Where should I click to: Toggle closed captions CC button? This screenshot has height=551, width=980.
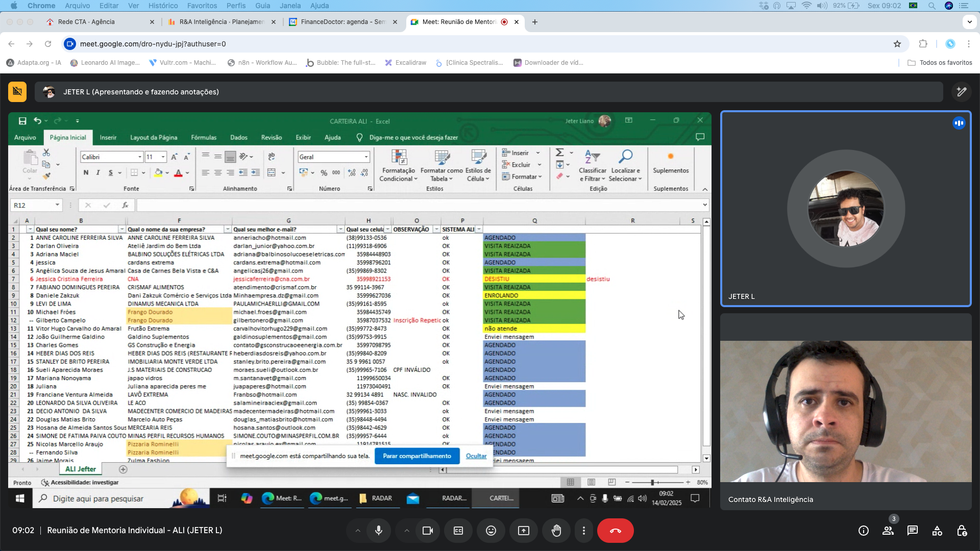(458, 531)
